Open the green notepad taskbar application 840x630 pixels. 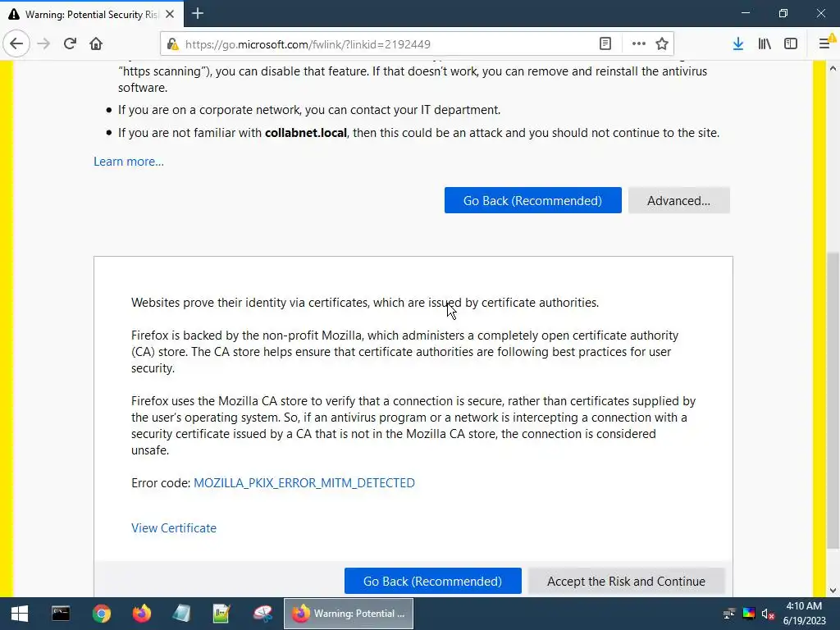pos(221,614)
